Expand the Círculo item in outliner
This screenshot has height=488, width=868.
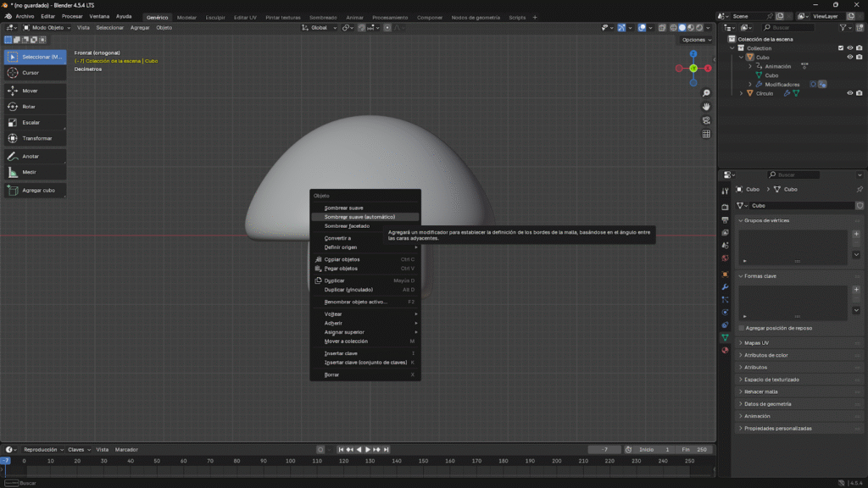(x=742, y=93)
